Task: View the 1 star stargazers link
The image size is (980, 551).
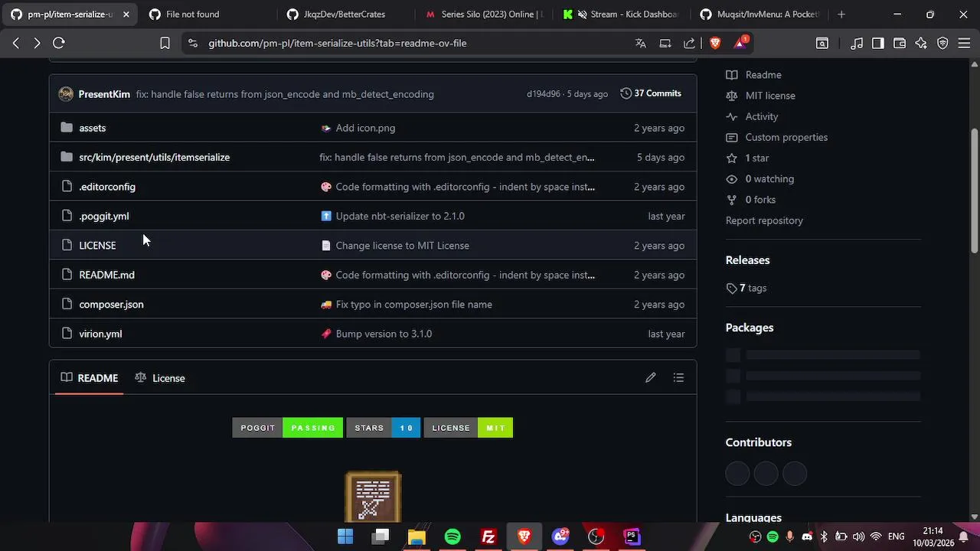Action: click(x=757, y=158)
